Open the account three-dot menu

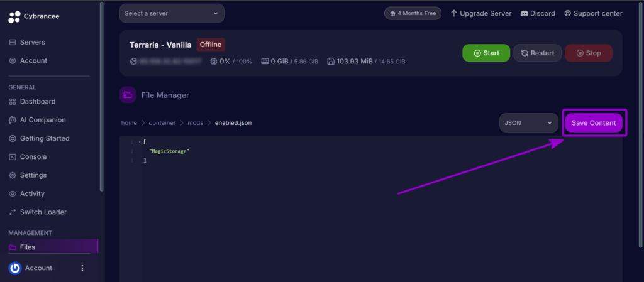[x=82, y=268]
